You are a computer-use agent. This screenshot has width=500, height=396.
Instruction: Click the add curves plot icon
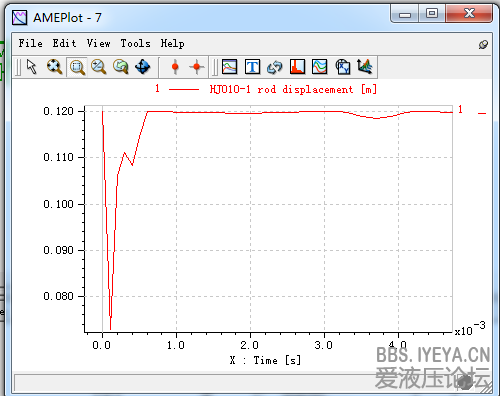coord(230,67)
